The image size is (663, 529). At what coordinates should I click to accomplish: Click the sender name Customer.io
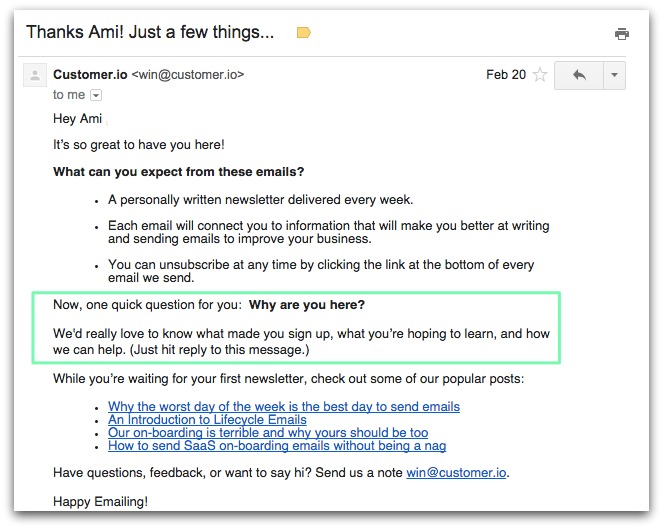[90, 75]
